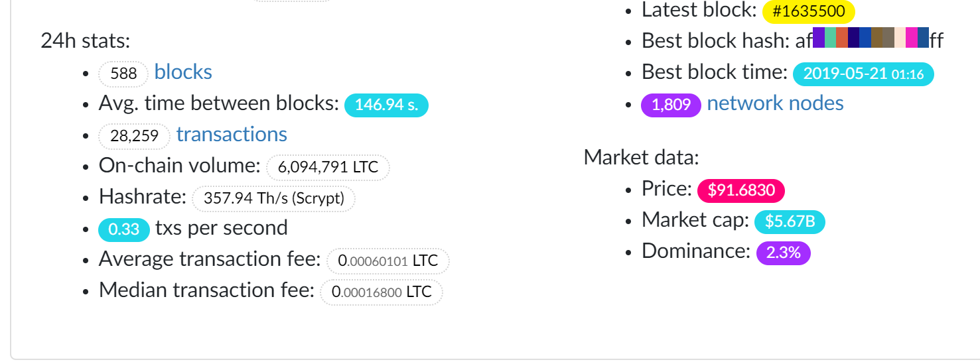Click the average transaction fee value
The height and width of the screenshot is (364, 980).
coord(387,261)
